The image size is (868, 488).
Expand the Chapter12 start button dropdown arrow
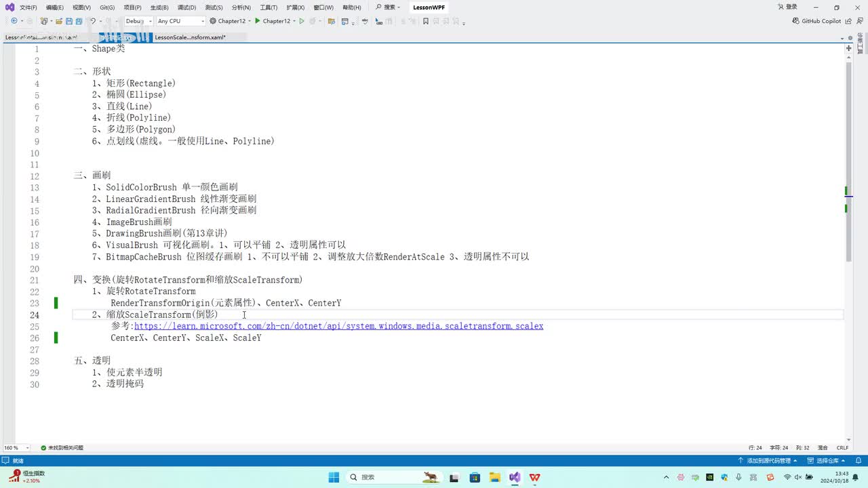pos(294,21)
